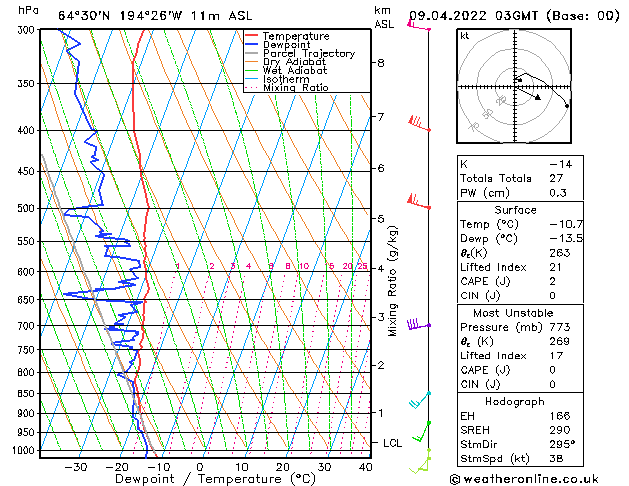Click the red wind barb at 400 hPa

(x=419, y=123)
